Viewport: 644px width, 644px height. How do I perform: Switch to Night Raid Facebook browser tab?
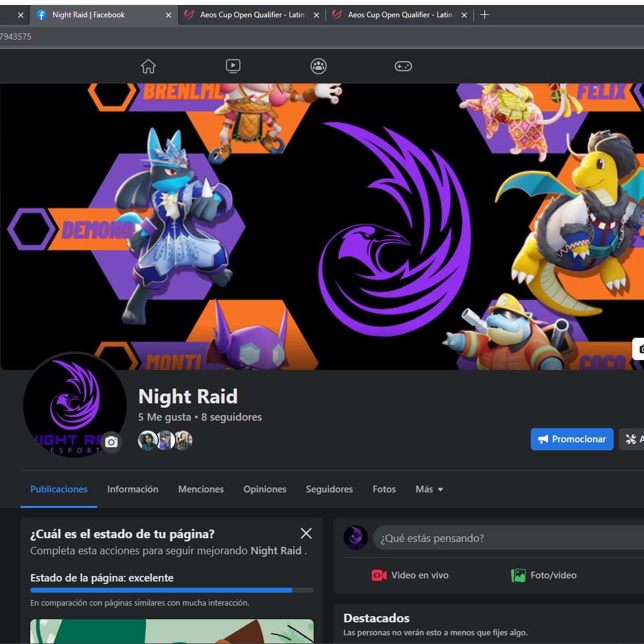(x=104, y=15)
